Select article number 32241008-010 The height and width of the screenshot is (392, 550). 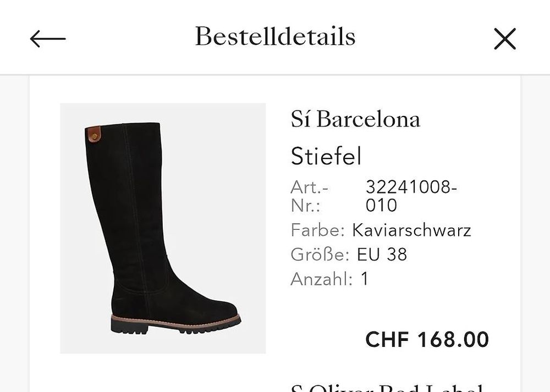tap(411, 196)
